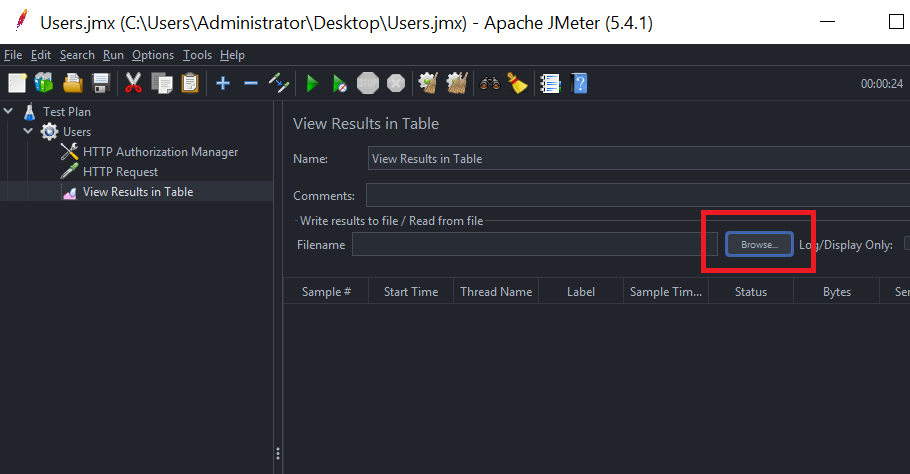
Task: Open the Edit menu
Action: coord(41,55)
